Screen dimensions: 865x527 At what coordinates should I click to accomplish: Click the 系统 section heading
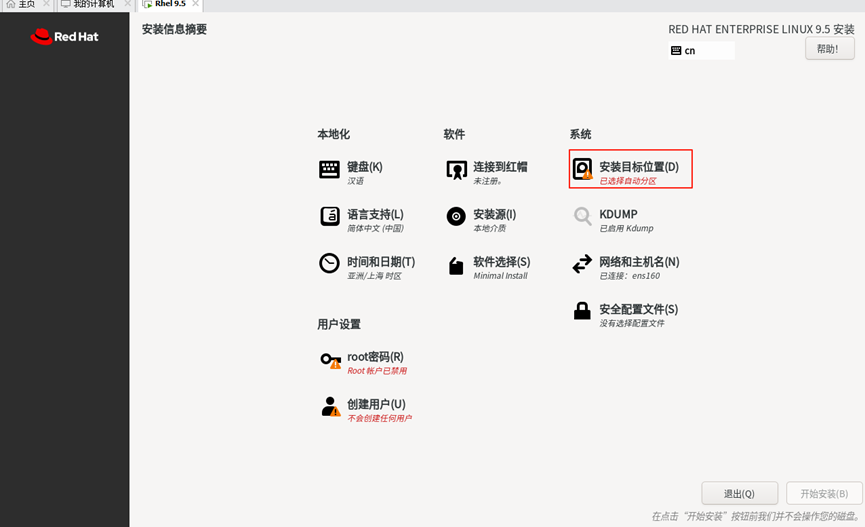(580, 134)
